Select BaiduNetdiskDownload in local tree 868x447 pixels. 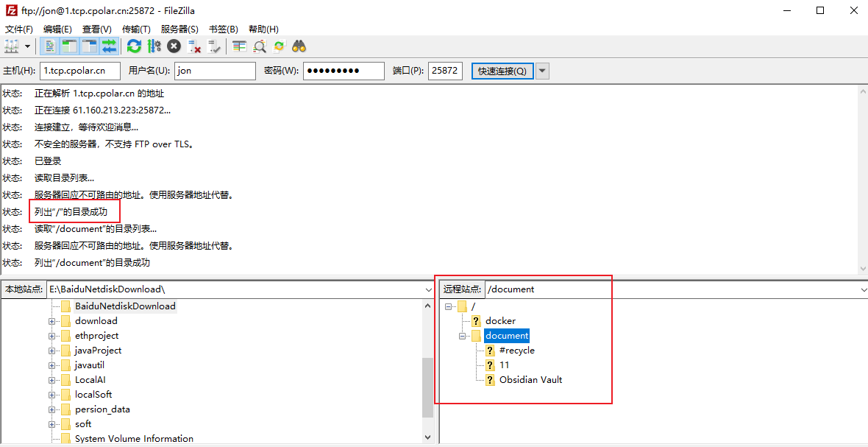(x=125, y=306)
